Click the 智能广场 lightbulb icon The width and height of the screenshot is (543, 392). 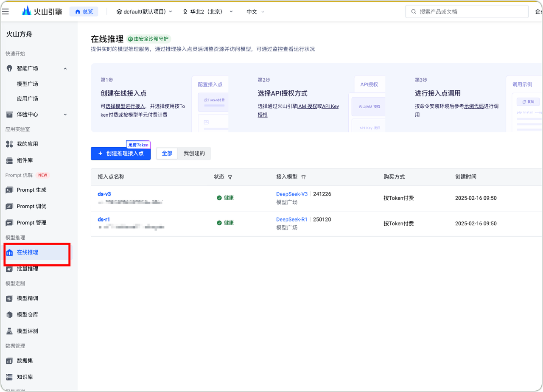(9, 68)
